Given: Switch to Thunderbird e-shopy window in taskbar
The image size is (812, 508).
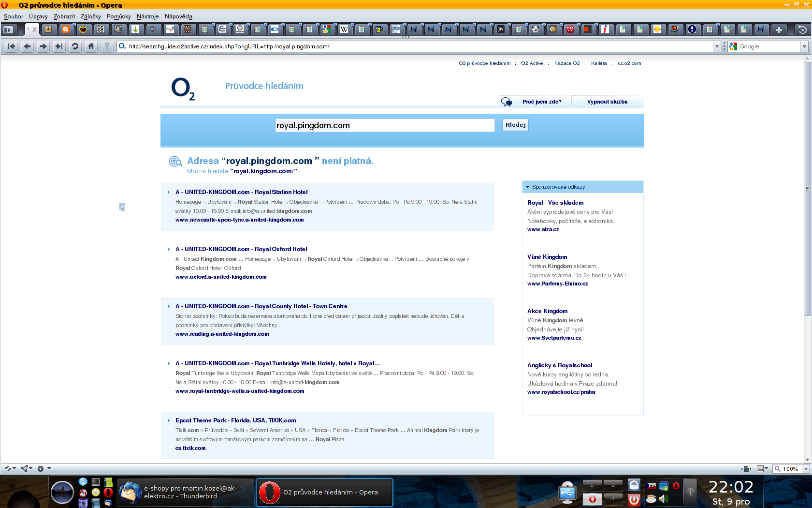Looking at the screenshot, I should [x=186, y=493].
